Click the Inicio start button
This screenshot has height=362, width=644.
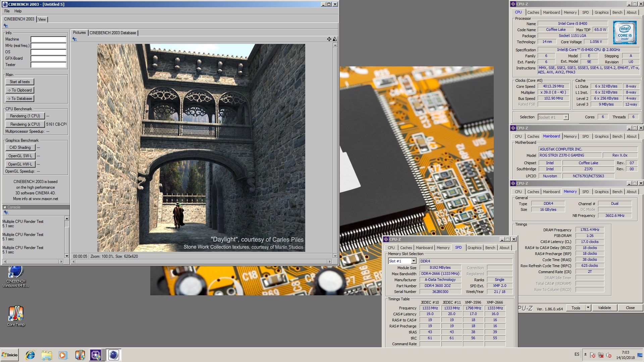click(10, 355)
